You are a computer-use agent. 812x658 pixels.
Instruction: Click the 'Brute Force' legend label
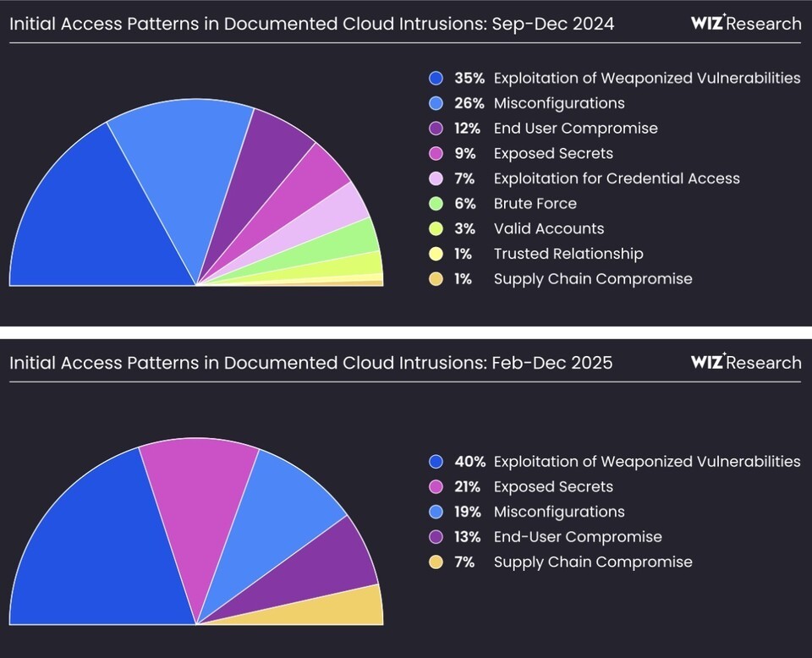535,204
